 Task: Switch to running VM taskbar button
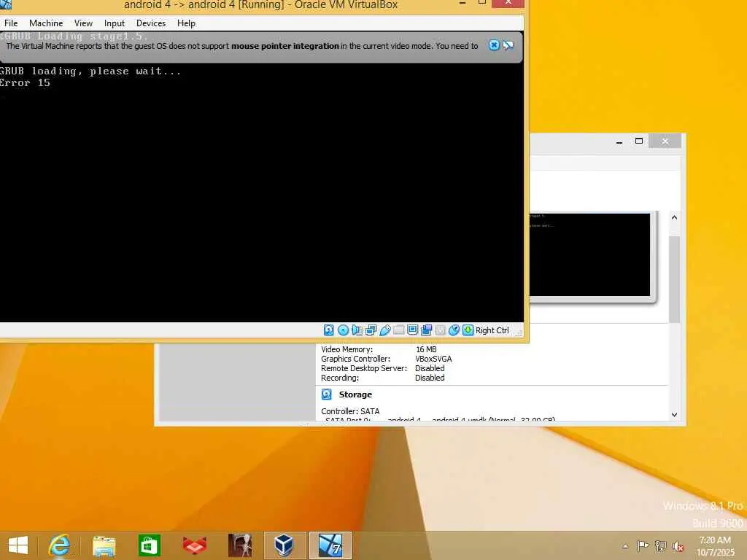coord(330,545)
